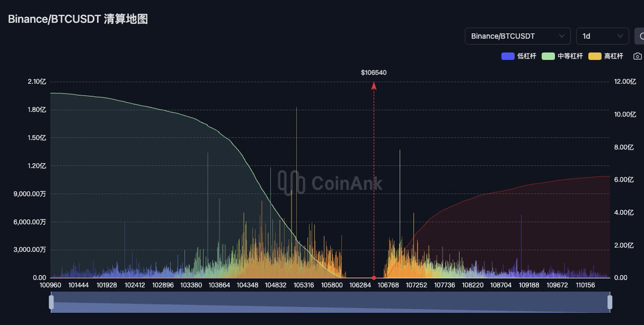This screenshot has width=644, height=325.
Task: Click the red price dot on x-axis
Action: [374, 278]
